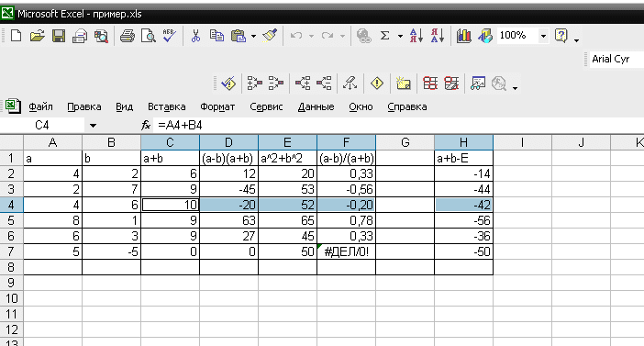Select header cell (a-b)(a+b)

228,158
